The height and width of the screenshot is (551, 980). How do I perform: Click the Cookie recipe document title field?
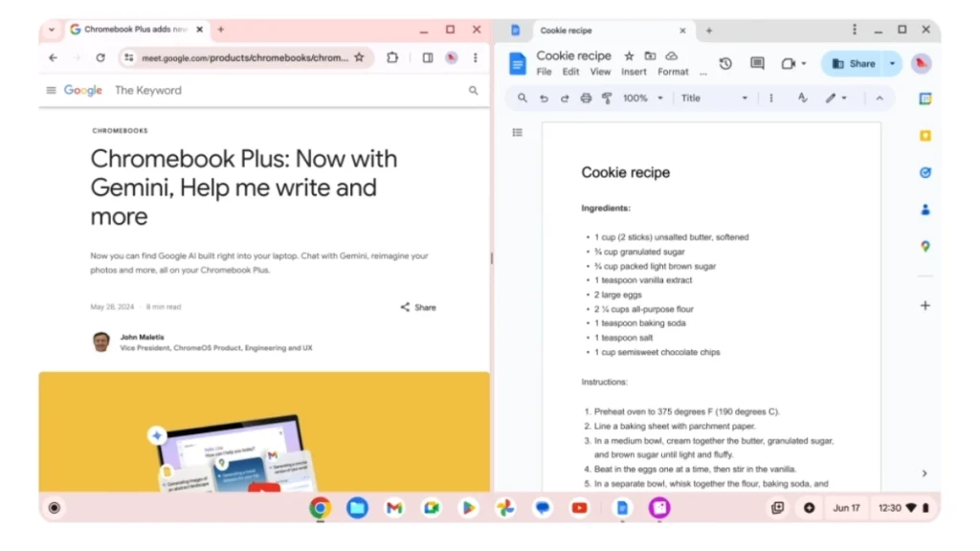click(x=574, y=55)
